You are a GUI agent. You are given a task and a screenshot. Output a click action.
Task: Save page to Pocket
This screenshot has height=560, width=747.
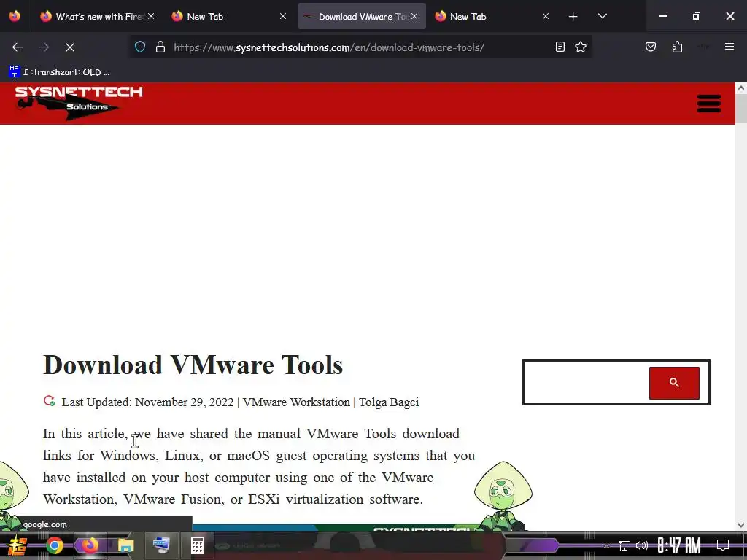coord(650,47)
